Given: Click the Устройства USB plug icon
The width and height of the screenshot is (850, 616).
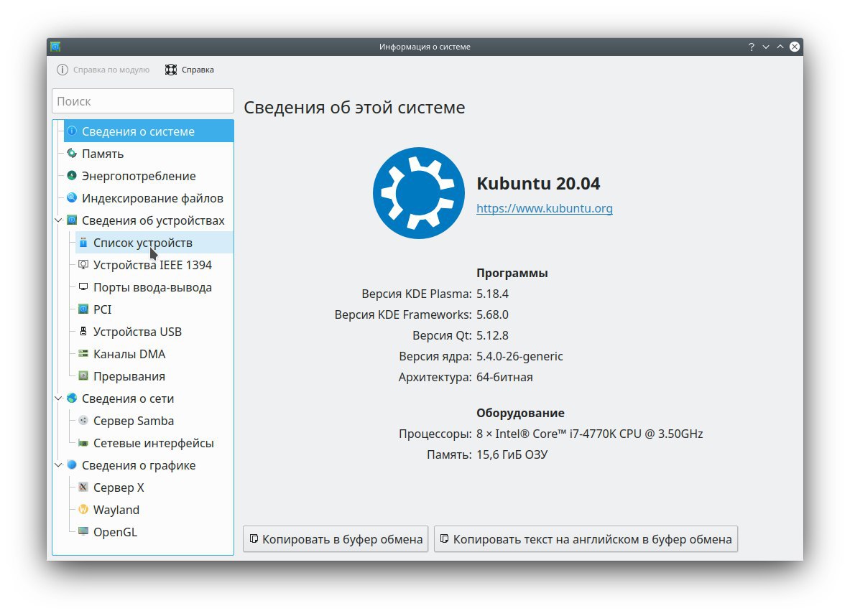Looking at the screenshot, I should point(83,332).
